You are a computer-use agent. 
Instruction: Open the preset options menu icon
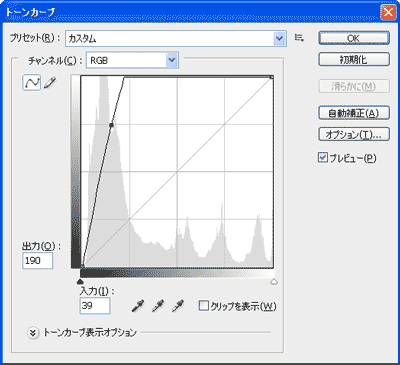299,38
